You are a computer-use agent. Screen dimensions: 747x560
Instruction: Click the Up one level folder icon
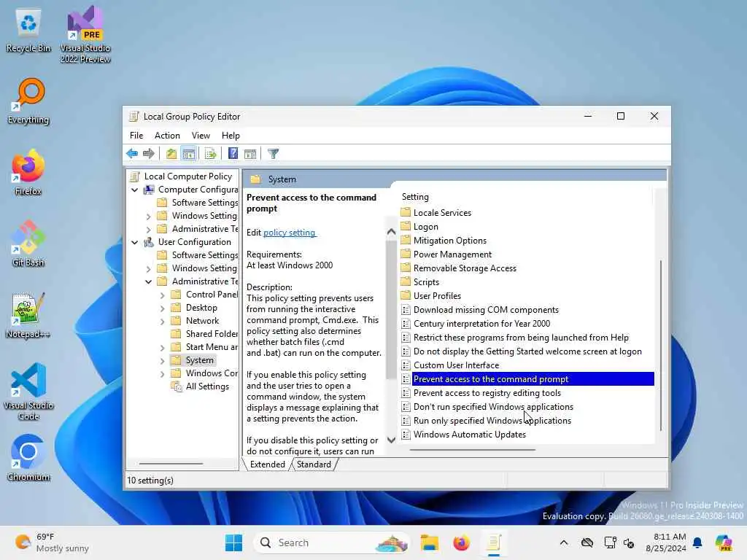pyautogui.click(x=171, y=154)
